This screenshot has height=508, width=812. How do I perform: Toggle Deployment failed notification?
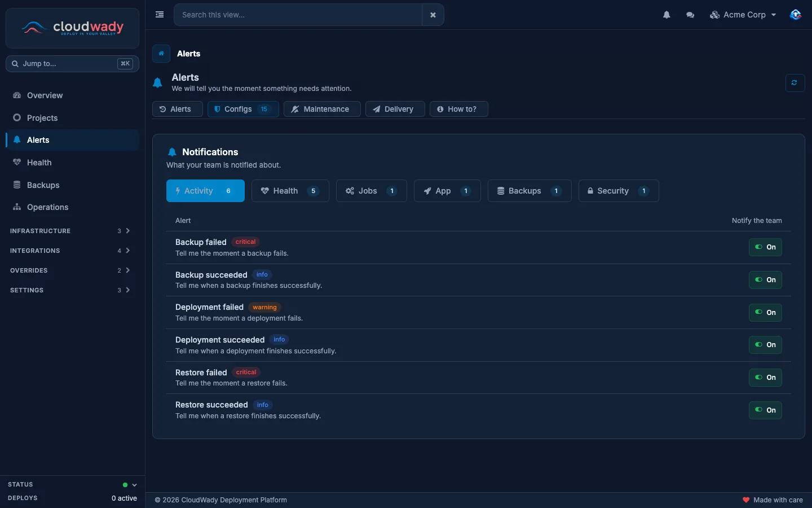(x=765, y=313)
